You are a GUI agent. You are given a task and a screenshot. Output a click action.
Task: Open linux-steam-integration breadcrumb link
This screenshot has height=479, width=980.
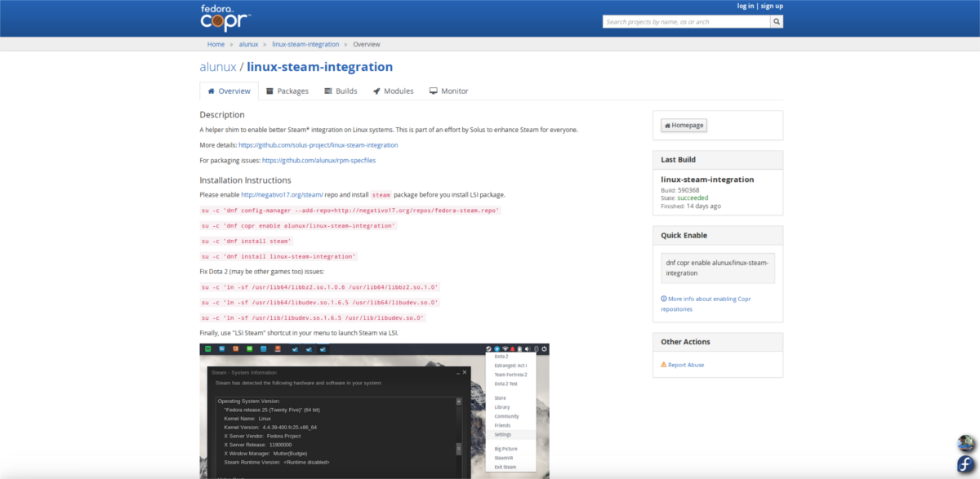[305, 44]
